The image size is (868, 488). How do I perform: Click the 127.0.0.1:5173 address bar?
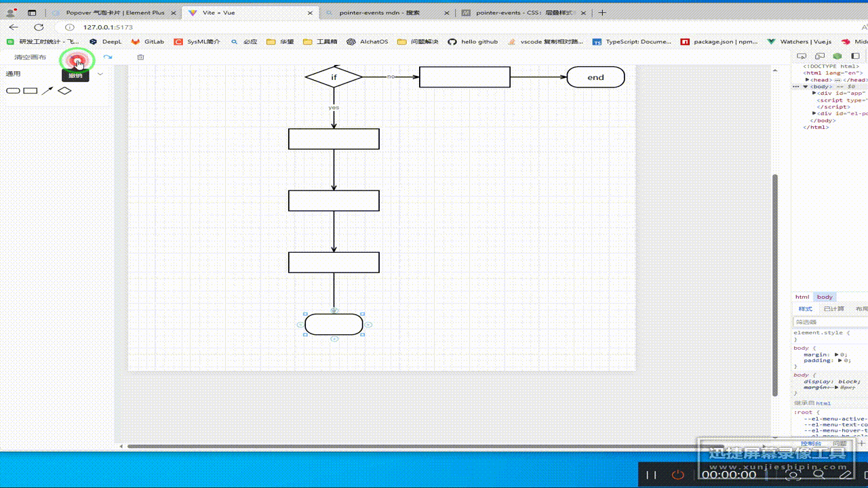pyautogui.click(x=108, y=27)
